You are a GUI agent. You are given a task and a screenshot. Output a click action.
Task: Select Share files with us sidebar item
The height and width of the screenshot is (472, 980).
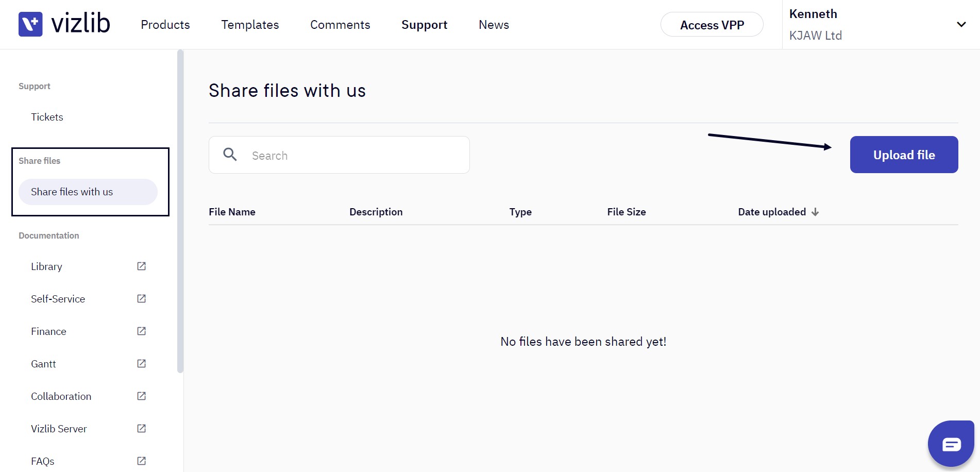click(x=88, y=192)
